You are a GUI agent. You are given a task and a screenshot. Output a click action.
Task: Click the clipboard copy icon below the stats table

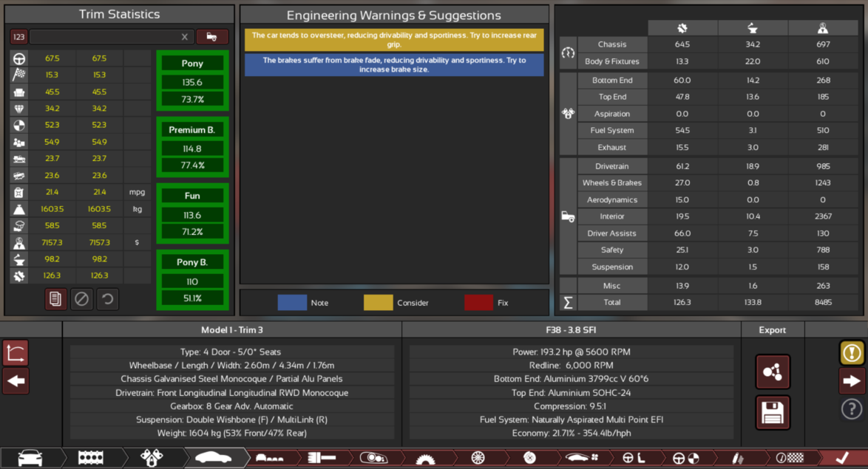click(x=55, y=299)
